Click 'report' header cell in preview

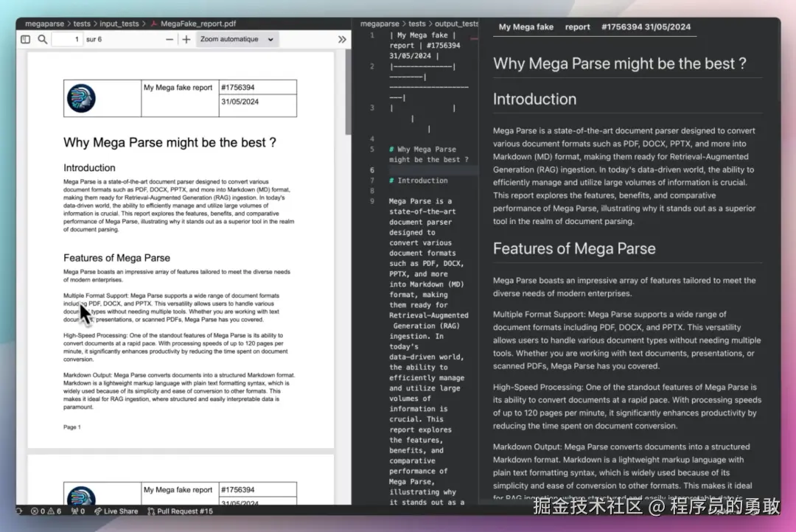578,27
